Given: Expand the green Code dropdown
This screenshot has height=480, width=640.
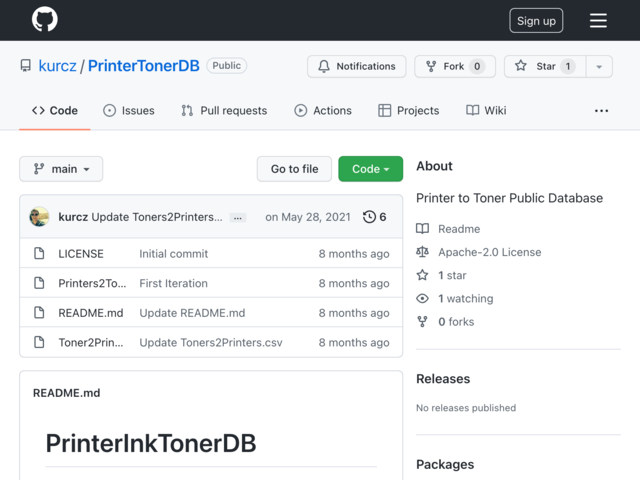Looking at the screenshot, I should 370,169.
